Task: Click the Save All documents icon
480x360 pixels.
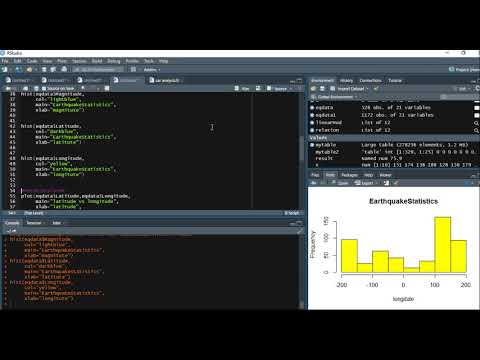Action: 53,69
